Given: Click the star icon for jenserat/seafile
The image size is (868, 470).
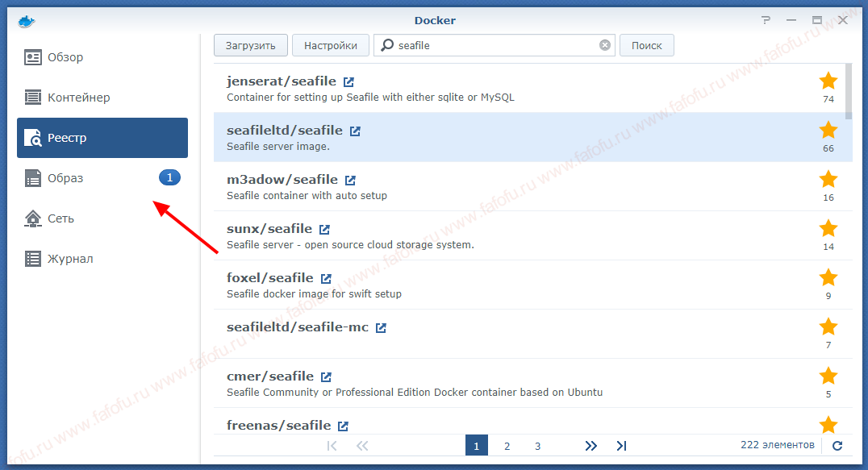Looking at the screenshot, I should (x=828, y=81).
